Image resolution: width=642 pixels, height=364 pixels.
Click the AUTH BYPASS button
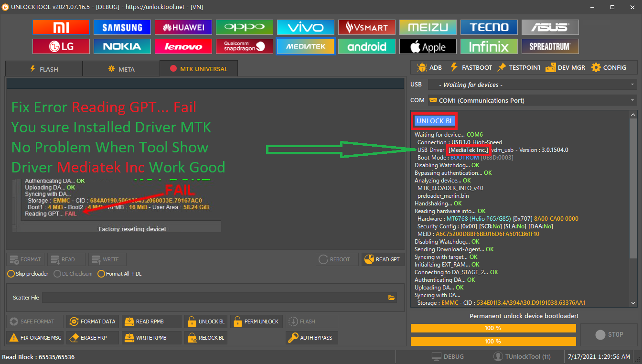(311, 338)
